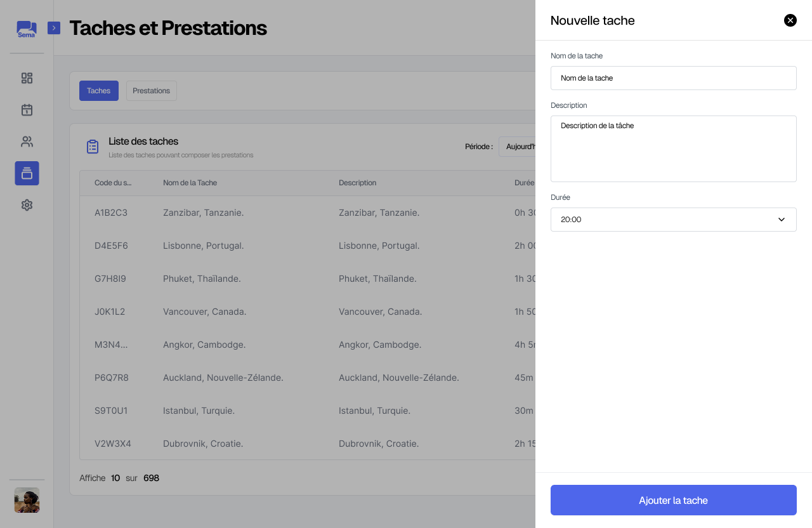Open the settings gear icon
The image size is (812, 528).
pyautogui.click(x=27, y=205)
